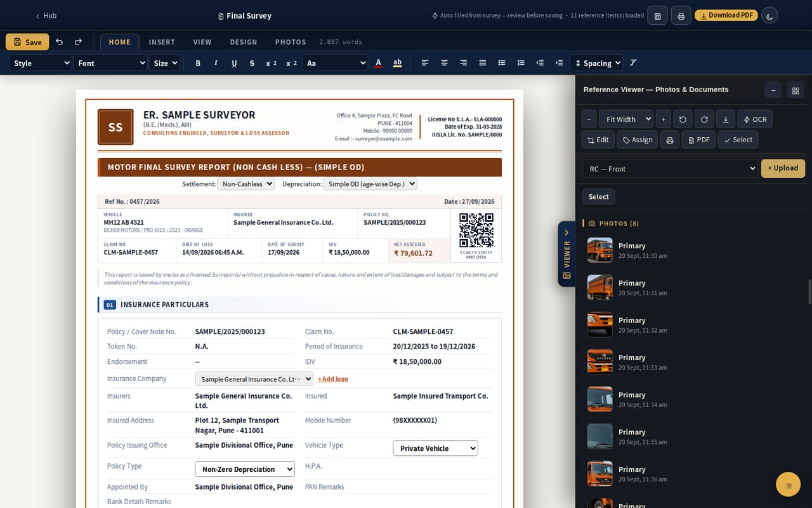Open the text highlight color picker
Screen dimensions: 812x508
398,63
